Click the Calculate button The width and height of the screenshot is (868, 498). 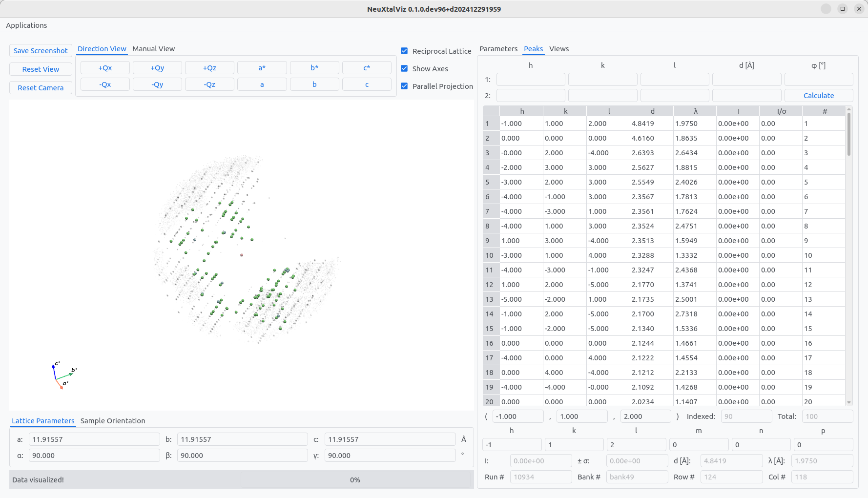tap(818, 96)
